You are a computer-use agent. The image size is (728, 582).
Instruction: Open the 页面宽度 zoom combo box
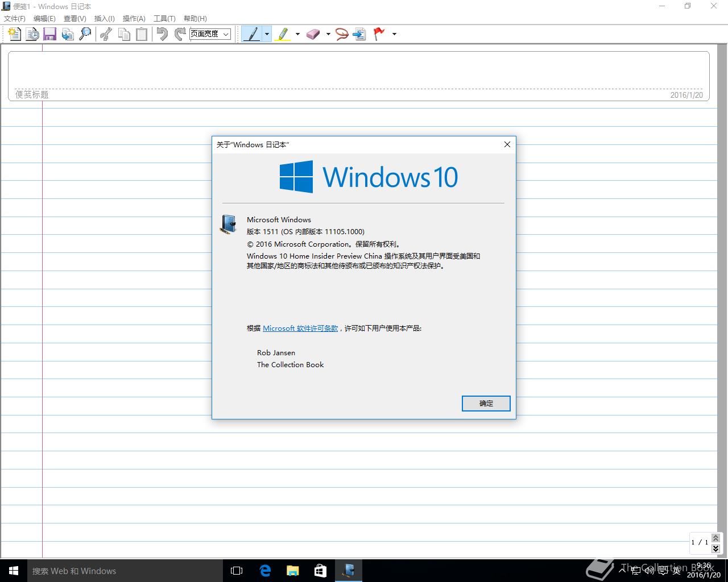(210, 34)
